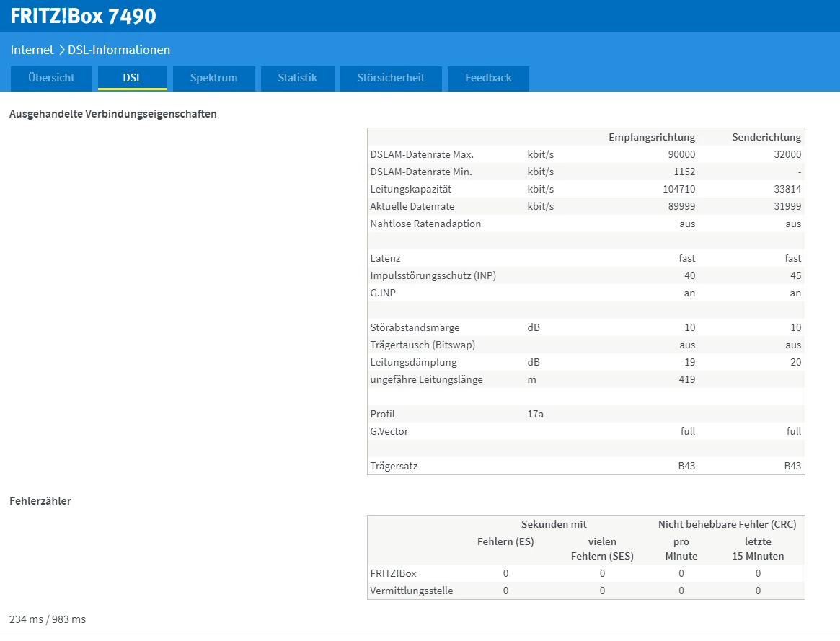This screenshot has height=641, width=840.
Task: Click the DSL-Informationen breadcrumb text
Action: [x=119, y=50]
